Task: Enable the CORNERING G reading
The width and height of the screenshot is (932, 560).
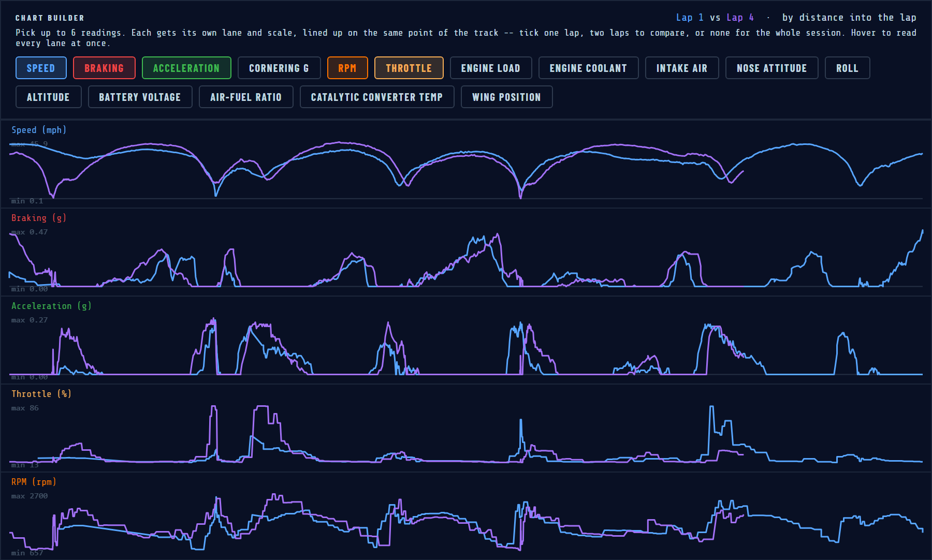Action: (279, 68)
